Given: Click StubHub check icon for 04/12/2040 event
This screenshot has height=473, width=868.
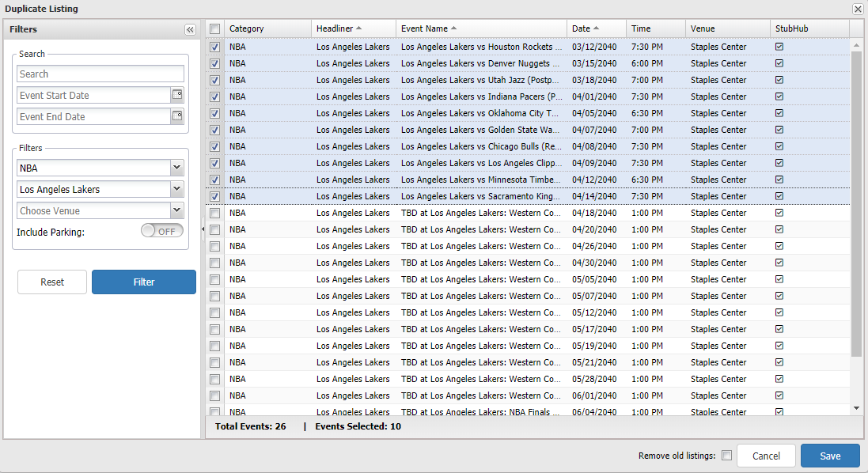Looking at the screenshot, I should 779,180.
